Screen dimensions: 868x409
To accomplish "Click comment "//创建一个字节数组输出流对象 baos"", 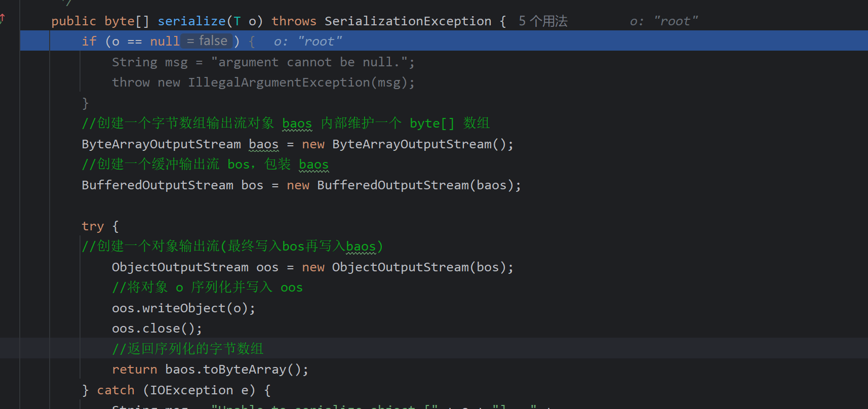I will 197,124.
